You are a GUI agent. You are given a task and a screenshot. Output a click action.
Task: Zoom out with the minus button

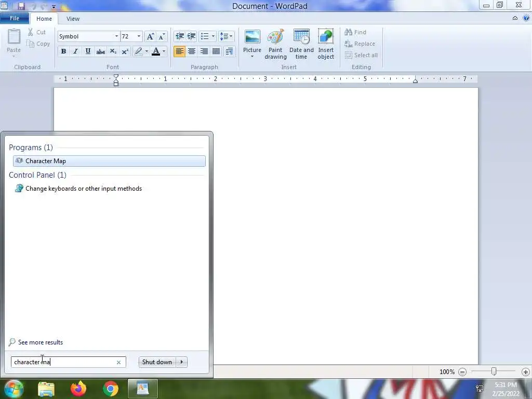tap(462, 372)
